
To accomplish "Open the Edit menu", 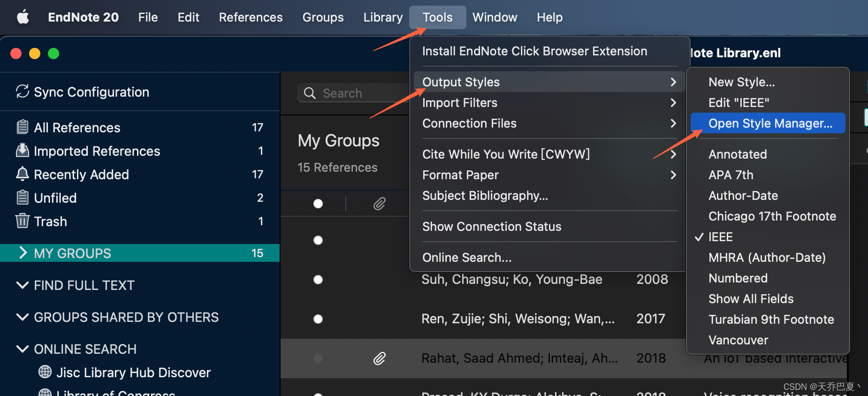I will pos(188,17).
